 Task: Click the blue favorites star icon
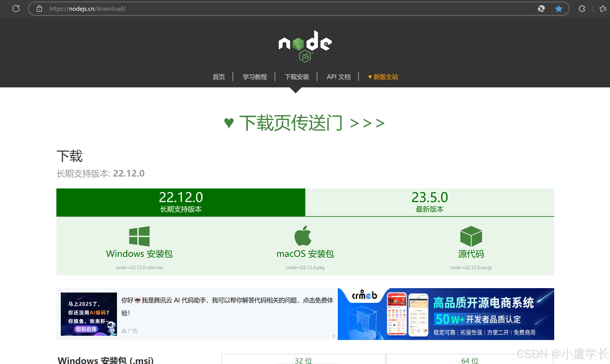click(x=558, y=9)
